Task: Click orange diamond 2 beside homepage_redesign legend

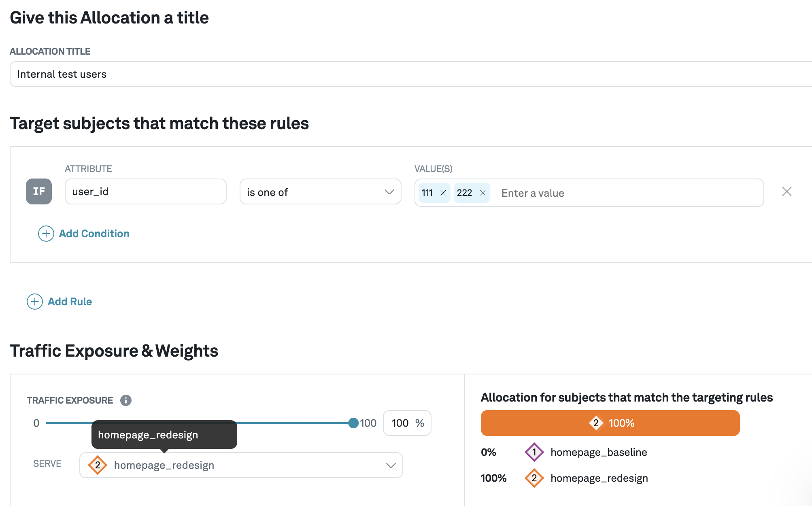Action: 534,478
